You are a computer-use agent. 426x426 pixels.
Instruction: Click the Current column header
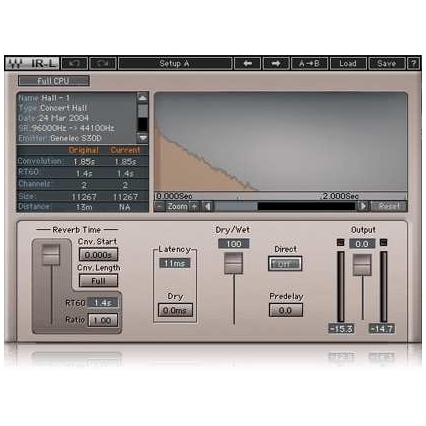(x=125, y=150)
